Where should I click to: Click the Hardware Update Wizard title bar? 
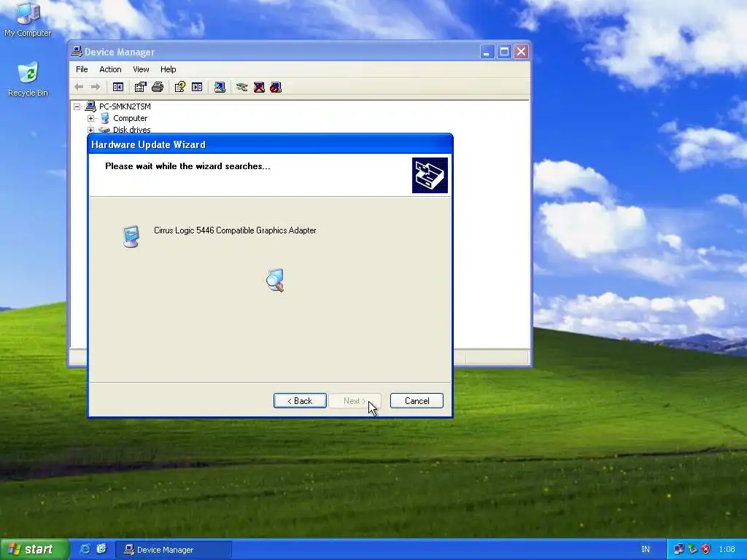tap(270, 145)
